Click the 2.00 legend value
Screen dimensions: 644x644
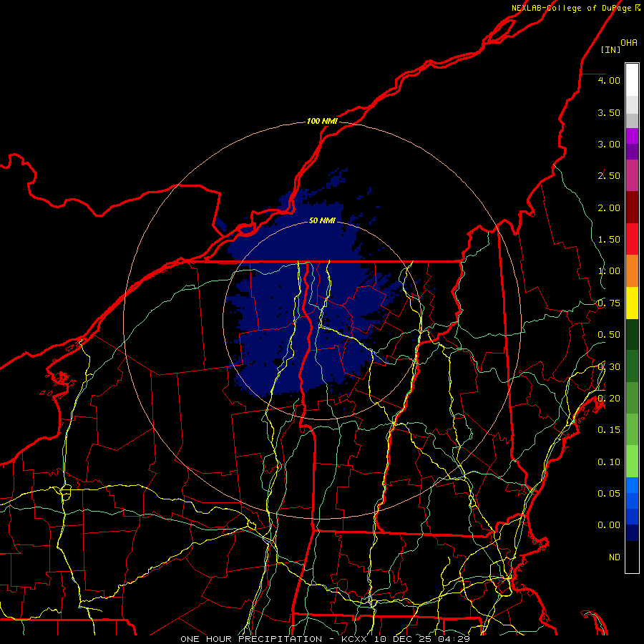[x=609, y=208]
